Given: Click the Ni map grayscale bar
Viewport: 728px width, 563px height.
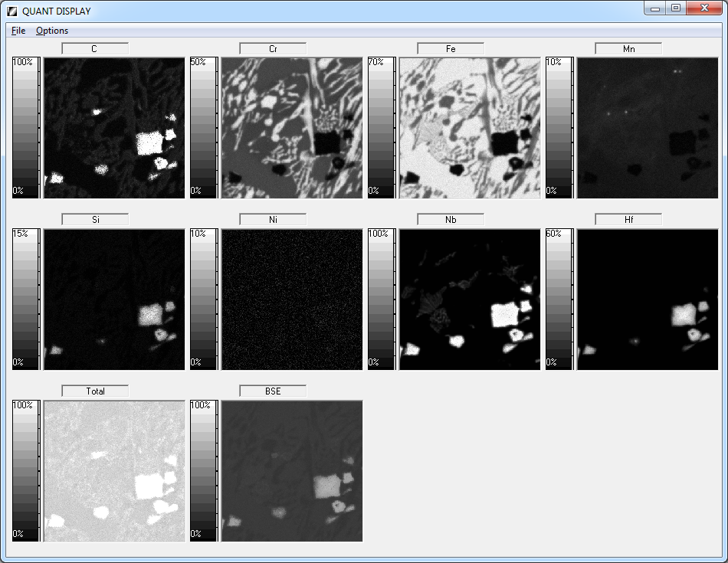Looking at the screenshot, I should tap(204, 300).
